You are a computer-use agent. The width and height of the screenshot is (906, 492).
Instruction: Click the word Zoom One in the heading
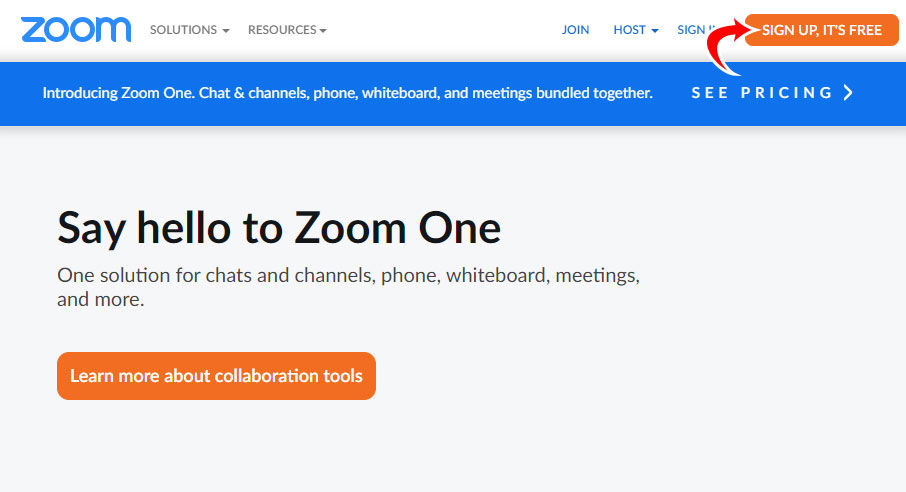[398, 228]
